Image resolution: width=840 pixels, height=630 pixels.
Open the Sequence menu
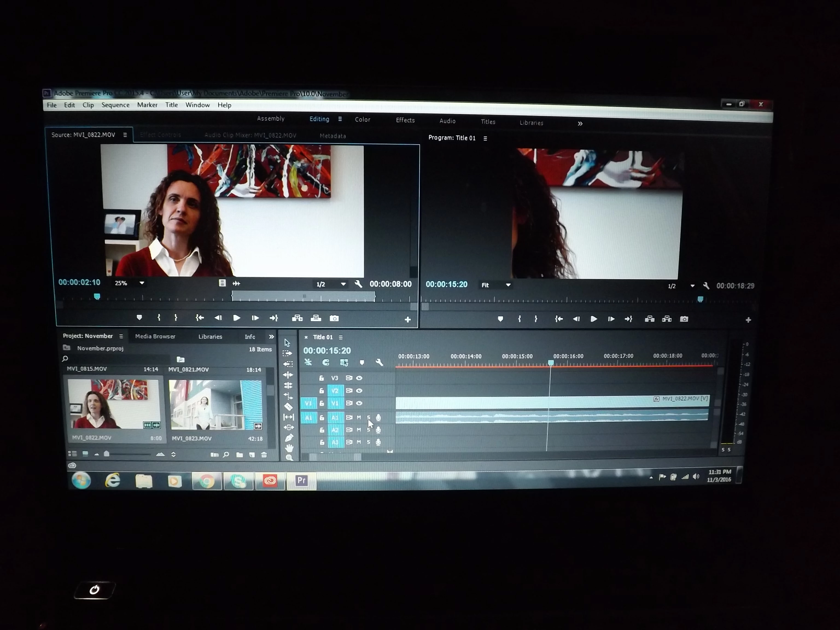[115, 105]
